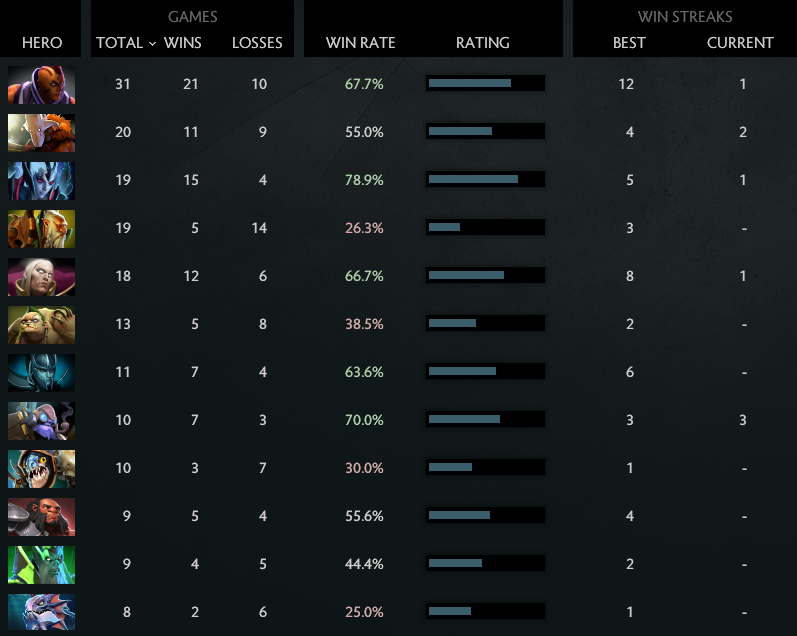
Task: Click the sort arrow beside TOTAL
Action: click(152, 44)
